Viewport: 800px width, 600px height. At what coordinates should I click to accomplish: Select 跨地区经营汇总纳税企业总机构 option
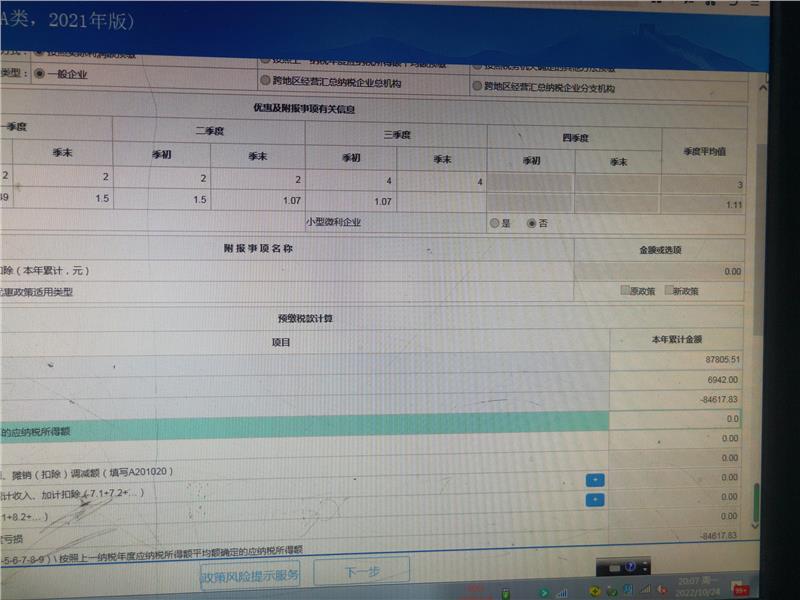264,79
